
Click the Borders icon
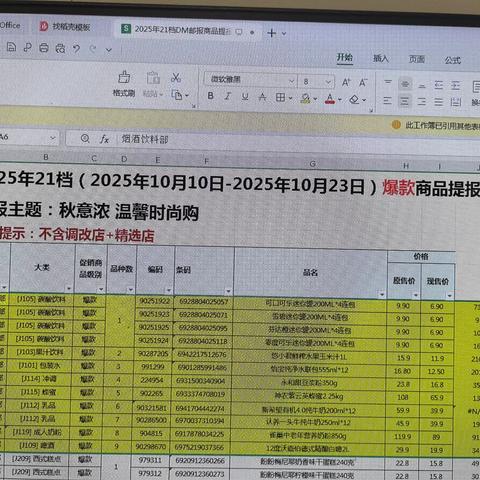[x=280, y=97]
